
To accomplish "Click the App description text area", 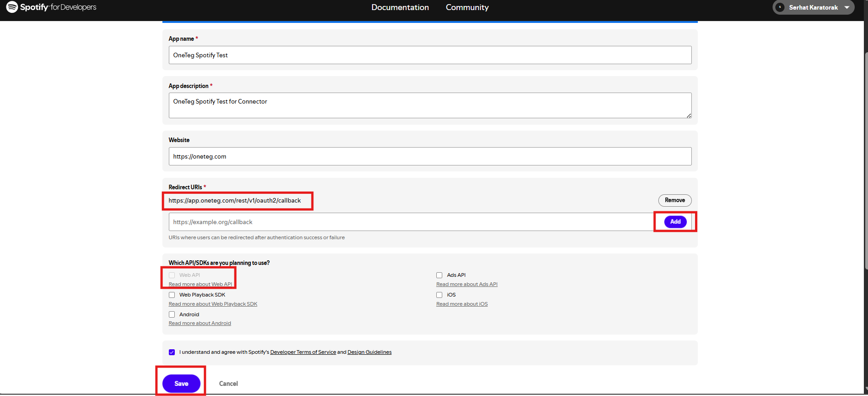I will 430,105.
